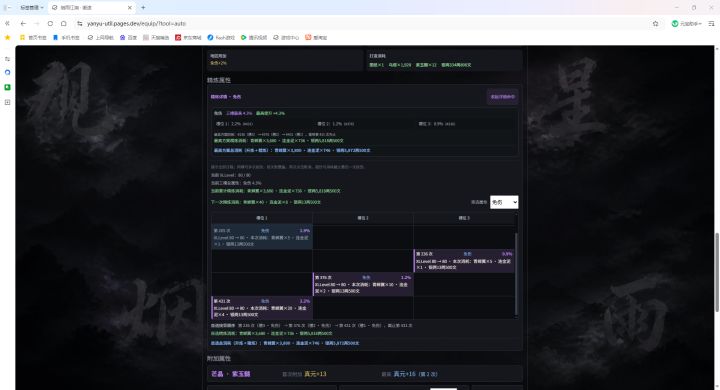This screenshot has height=390, width=720.
Task: Collapse sidebar with double-chevron icon
Action: pos(7,23)
